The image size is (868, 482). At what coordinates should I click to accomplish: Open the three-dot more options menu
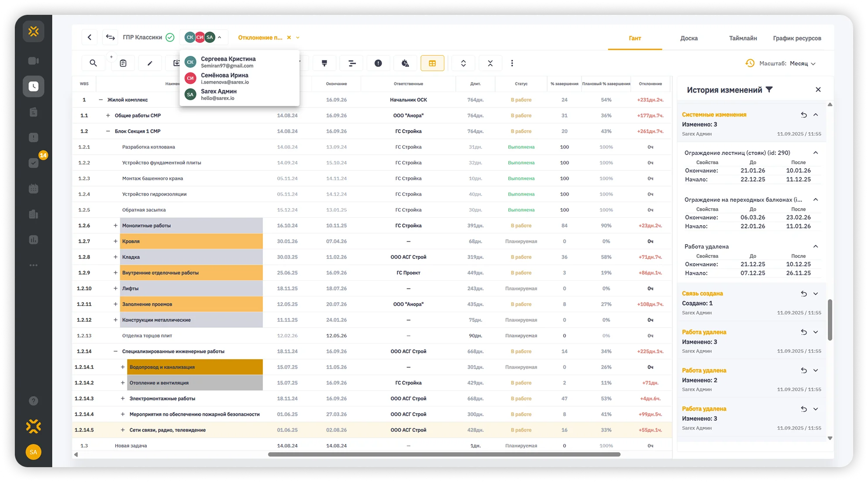(512, 63)
